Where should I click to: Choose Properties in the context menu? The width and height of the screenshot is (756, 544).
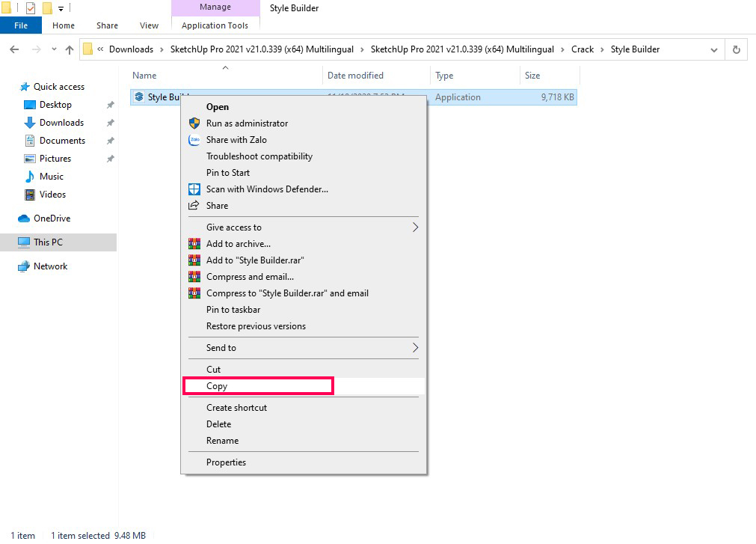coord(226,462)
